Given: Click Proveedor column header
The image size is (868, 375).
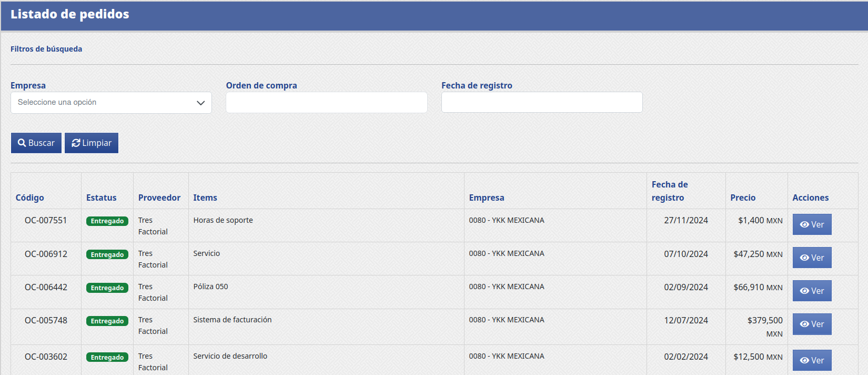Looking at the screenshot, I should (x=159, y=198).
